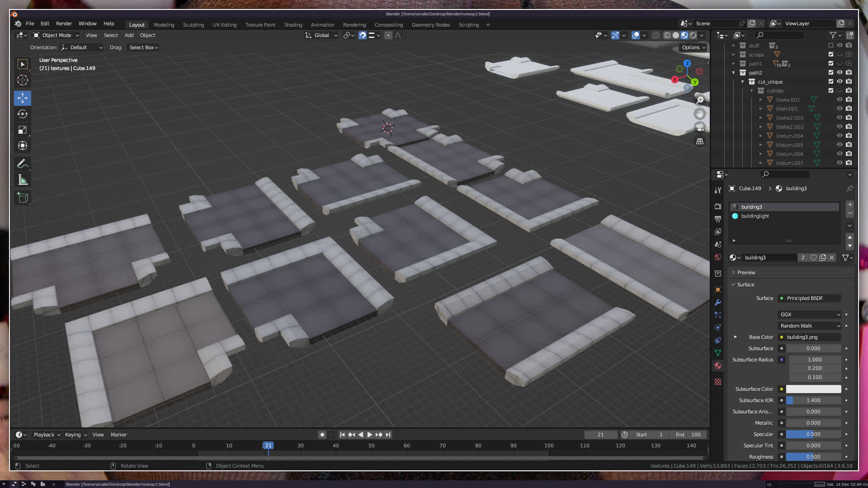Select the Measure tool
This screenshot has height=488, width=868.
pyautogui.click(x=22, y=180)
